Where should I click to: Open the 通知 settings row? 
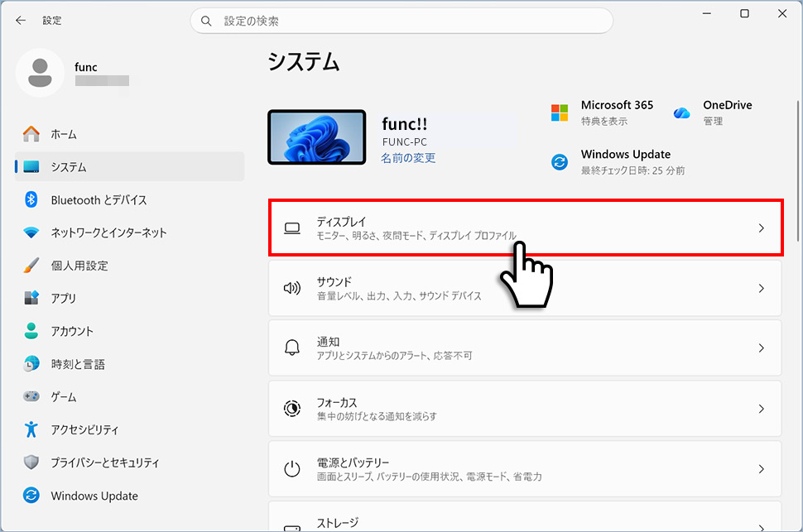click(x=525, y=347)
